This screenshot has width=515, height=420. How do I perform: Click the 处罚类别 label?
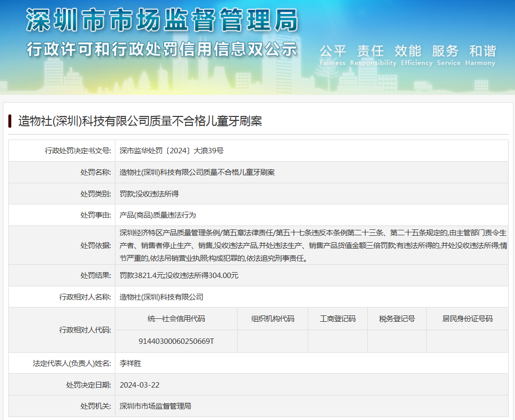point(96,194)
